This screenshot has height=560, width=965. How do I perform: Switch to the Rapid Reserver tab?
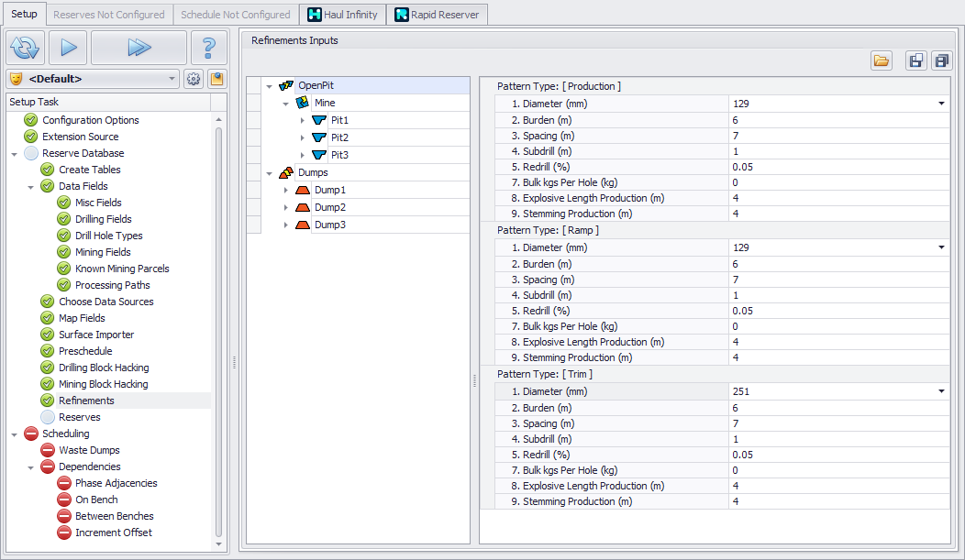tap(437, 15)
